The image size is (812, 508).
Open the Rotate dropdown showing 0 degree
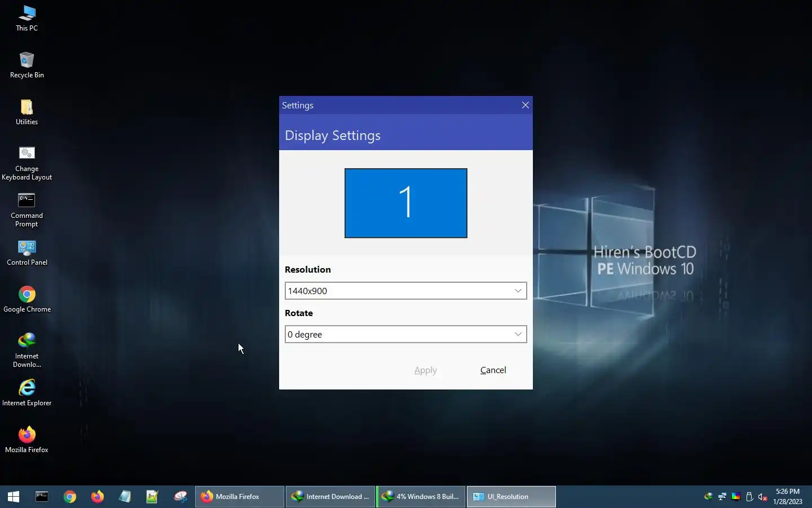point(405,334)
